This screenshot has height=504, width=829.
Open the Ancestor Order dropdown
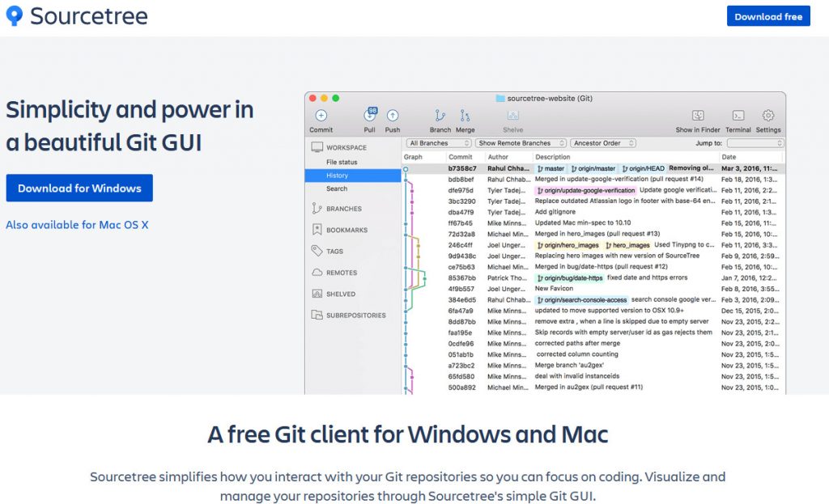point(602,143)
